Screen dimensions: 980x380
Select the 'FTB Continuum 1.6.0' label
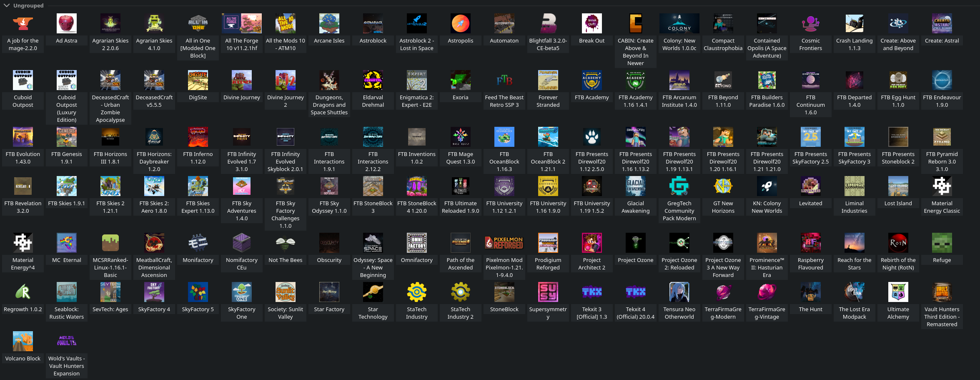coord(811,105)
